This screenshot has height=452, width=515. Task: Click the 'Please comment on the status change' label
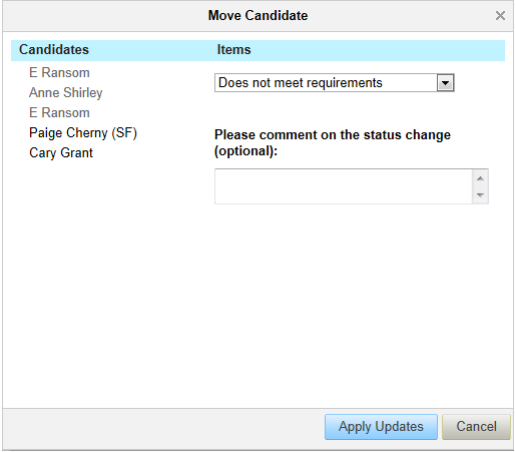coord(332,135)
